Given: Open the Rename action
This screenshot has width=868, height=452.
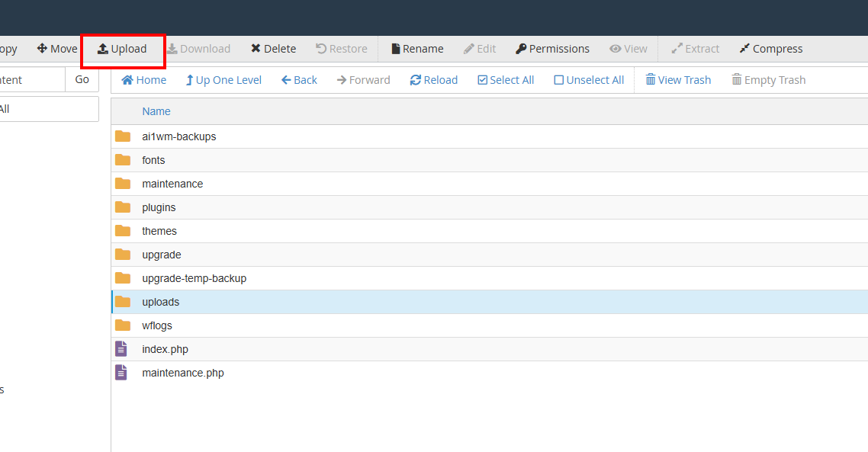Looking at the screenshot, I should click(417, 49).
